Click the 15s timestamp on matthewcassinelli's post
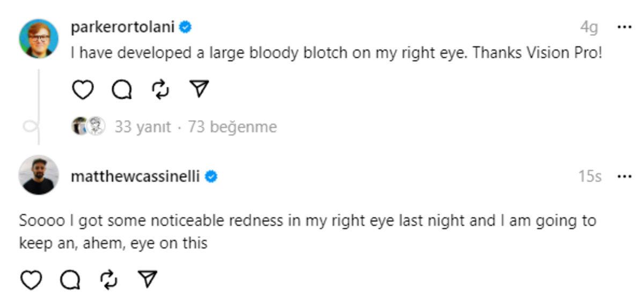This screenshot has height=299, width=644. tap(590, 176)
